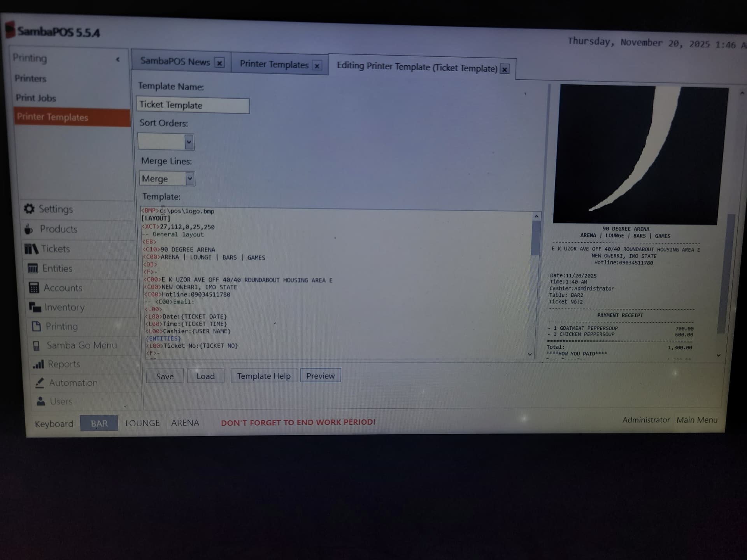Open the SambaPOS News tab
Screen dimensions: 747x560
175,62
